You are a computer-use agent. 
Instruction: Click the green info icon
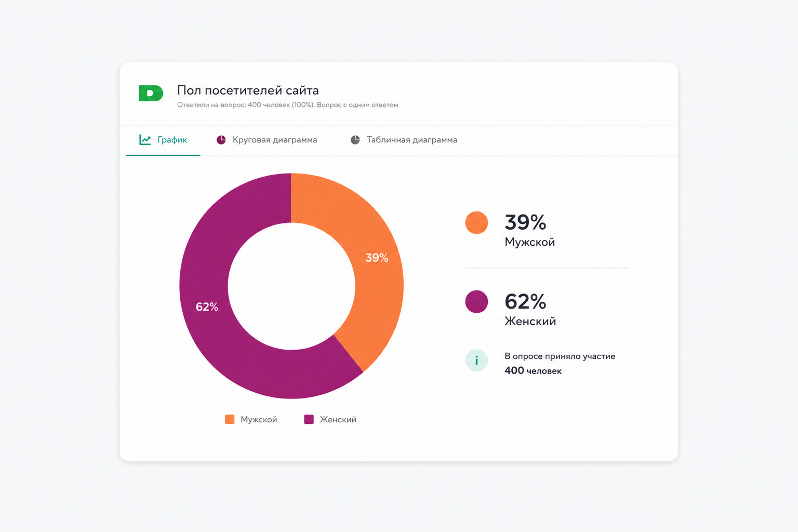[476, 361]
